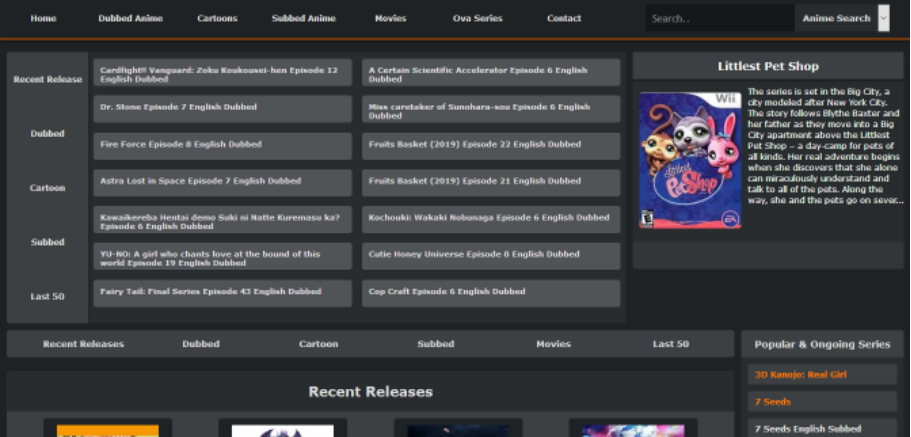Open Fruits Basket (2019) Episode 22 link

[x=491, y=146]
